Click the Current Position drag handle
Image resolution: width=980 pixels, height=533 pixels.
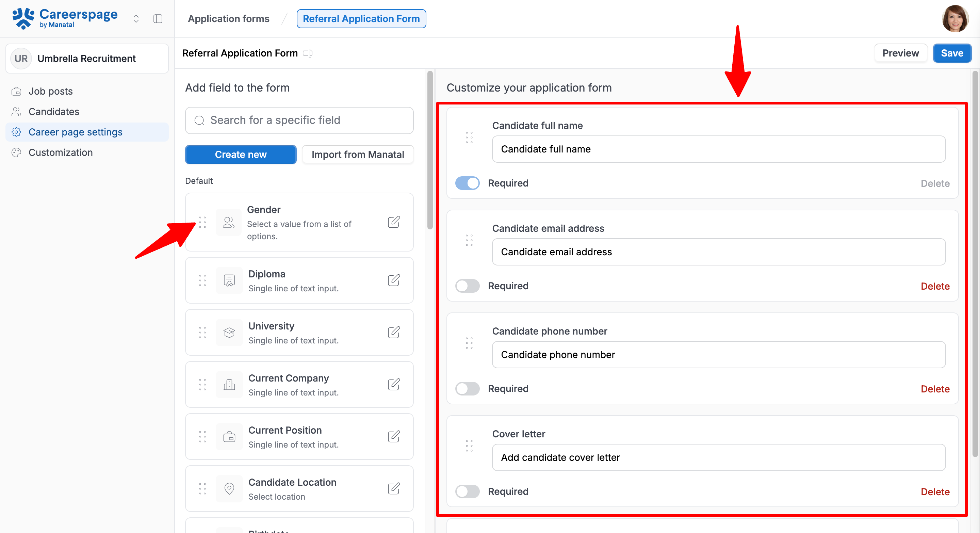tap(202, 437)
